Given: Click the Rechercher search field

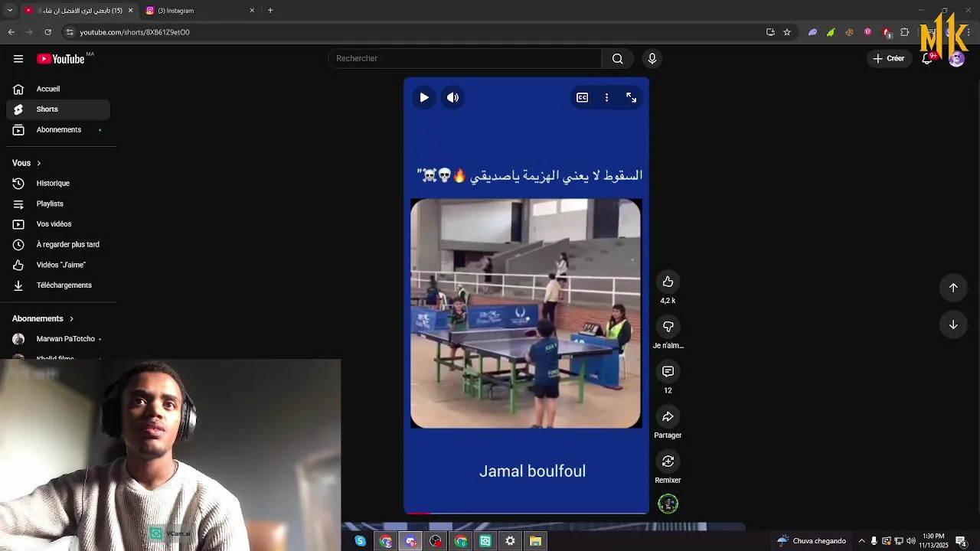Looking at the screenshot, I should pos(465,59).
